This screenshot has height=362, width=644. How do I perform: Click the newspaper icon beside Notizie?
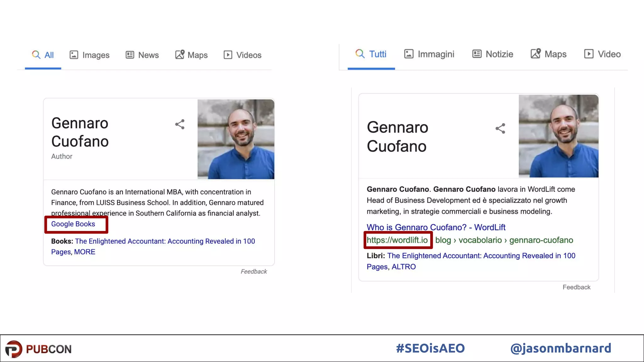[x=477, y=54]
